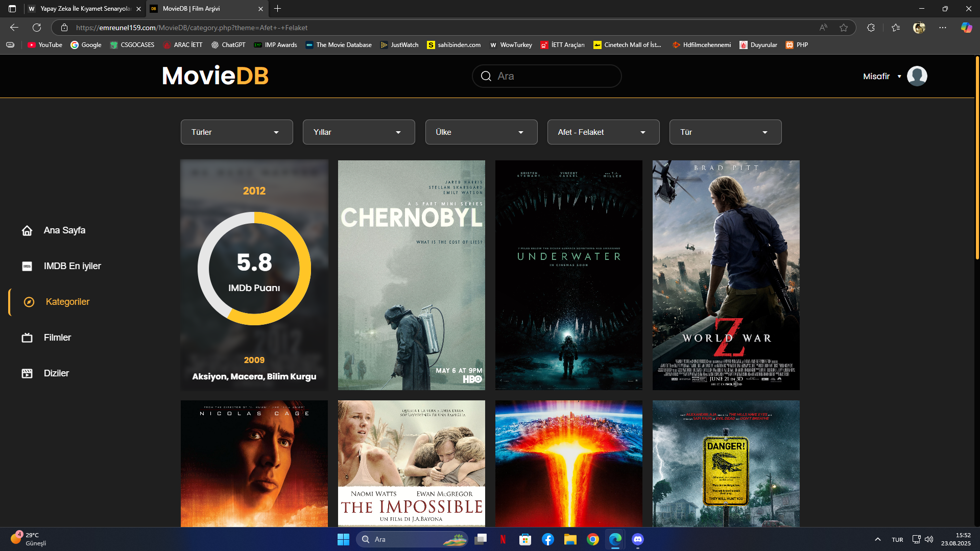The image size is (980, 551).
Task: Open the PHP bookmark
Action: (797, 45)
